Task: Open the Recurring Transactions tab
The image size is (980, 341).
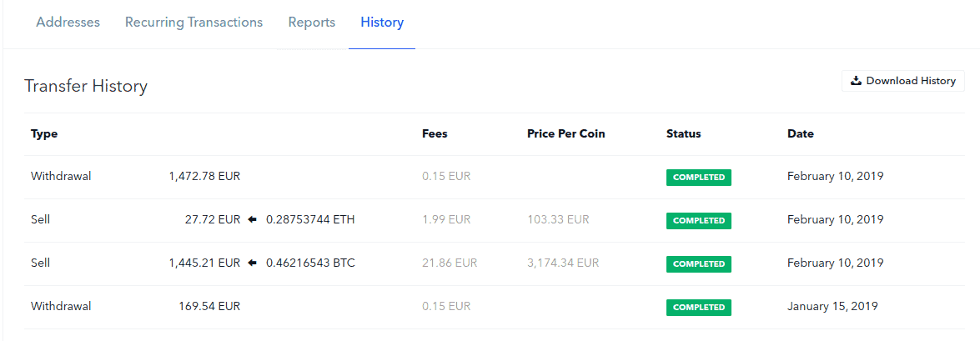Action: (x=193, y=23)
